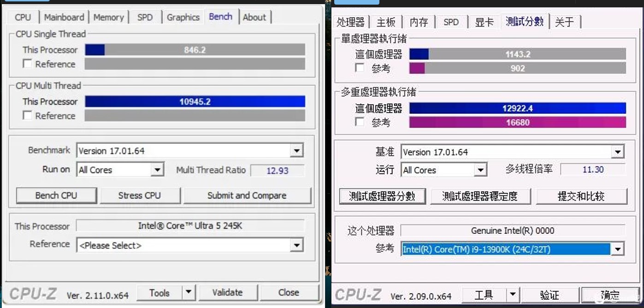Click the 846.2 single thread score bar

(195, 49)
